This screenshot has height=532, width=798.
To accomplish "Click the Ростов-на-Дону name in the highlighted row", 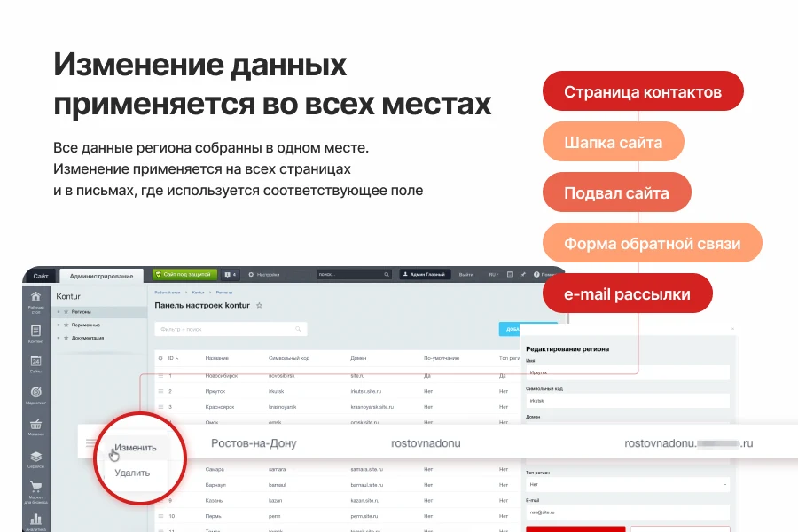I will 254,443.
